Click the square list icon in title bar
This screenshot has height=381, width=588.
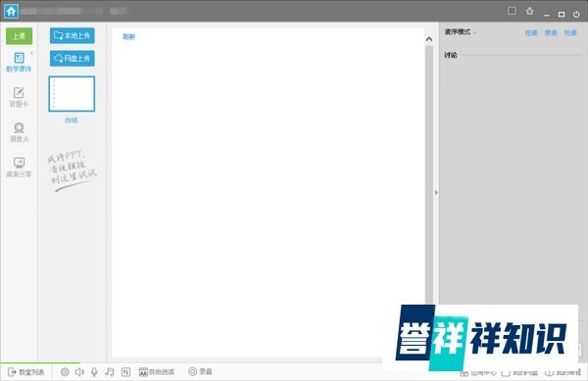pyautogui.click(x=512, y=11)
